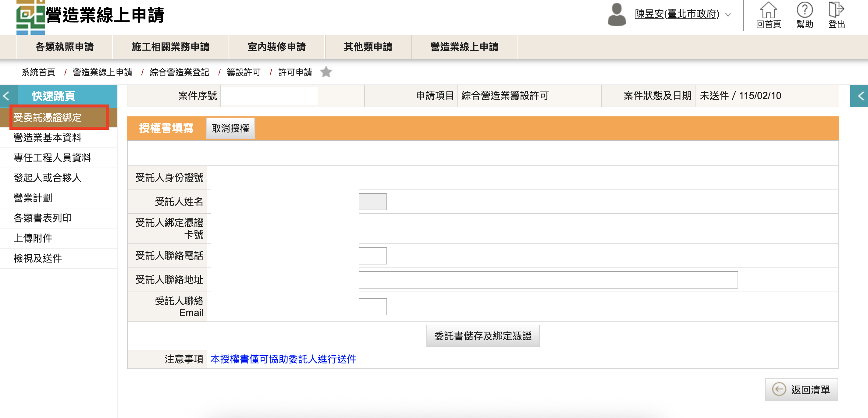Click the 綜合營造業登記 breadcrumb link

(179, 72)
